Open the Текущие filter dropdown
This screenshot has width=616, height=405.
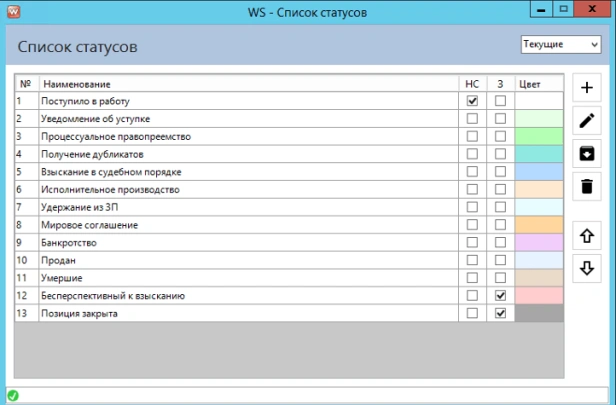click(x=560, y=45)
